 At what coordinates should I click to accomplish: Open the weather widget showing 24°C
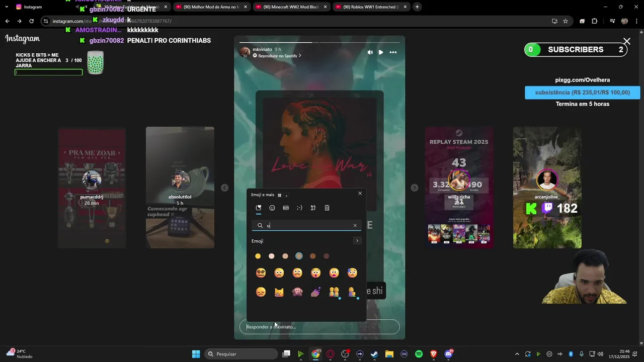pos(19,353)
